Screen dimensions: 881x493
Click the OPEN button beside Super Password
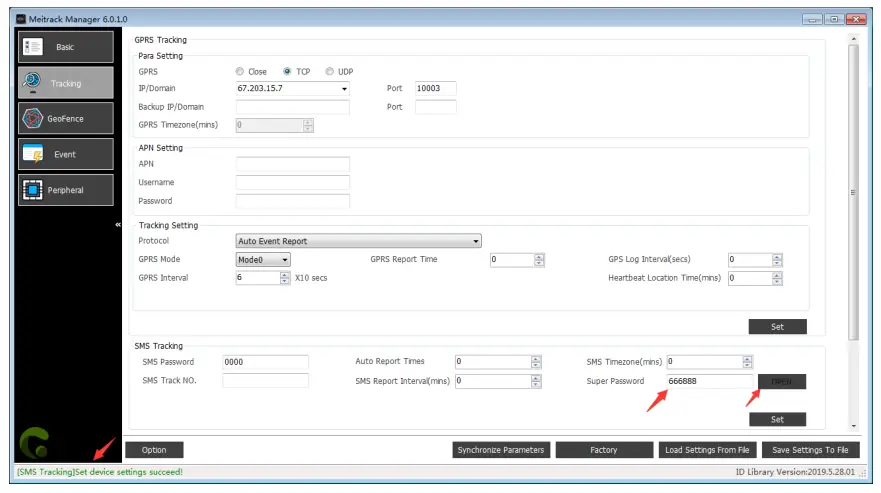(x=782, y=382)
